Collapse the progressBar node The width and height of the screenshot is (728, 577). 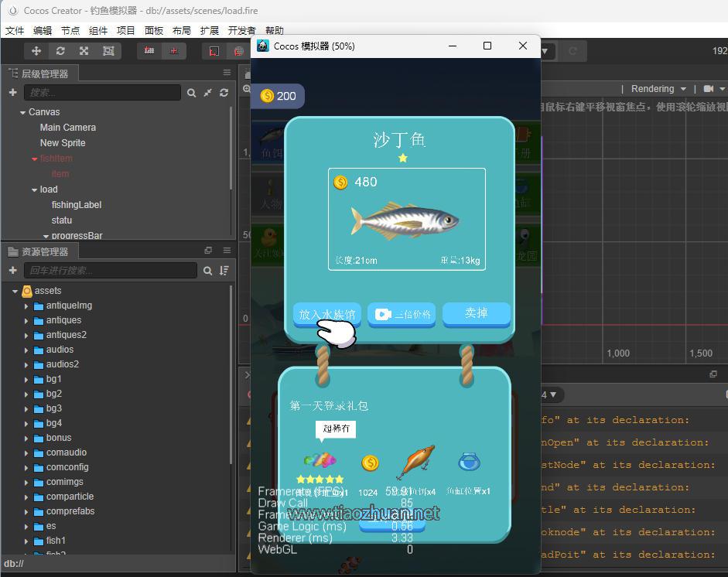pos(46,236)
